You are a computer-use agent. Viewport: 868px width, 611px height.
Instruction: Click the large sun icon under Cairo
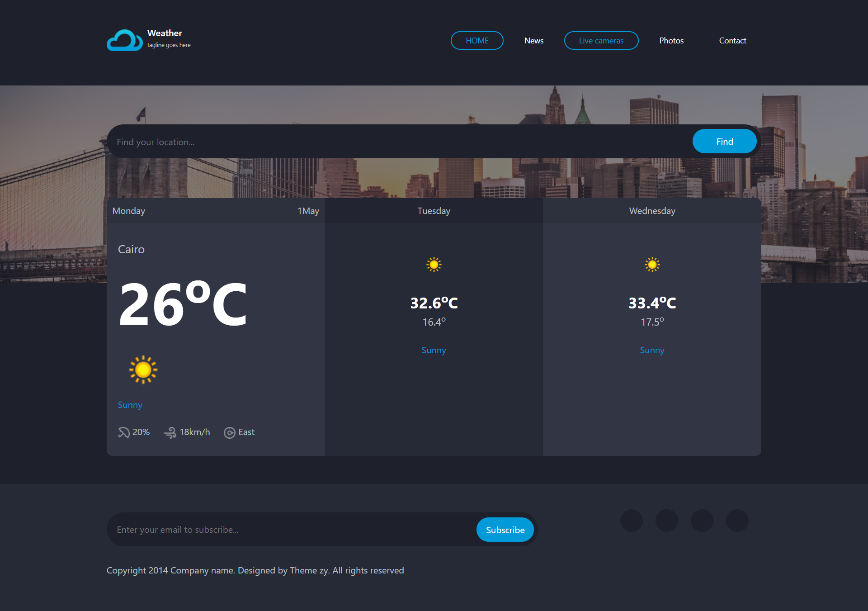click(x=143, y=370)
